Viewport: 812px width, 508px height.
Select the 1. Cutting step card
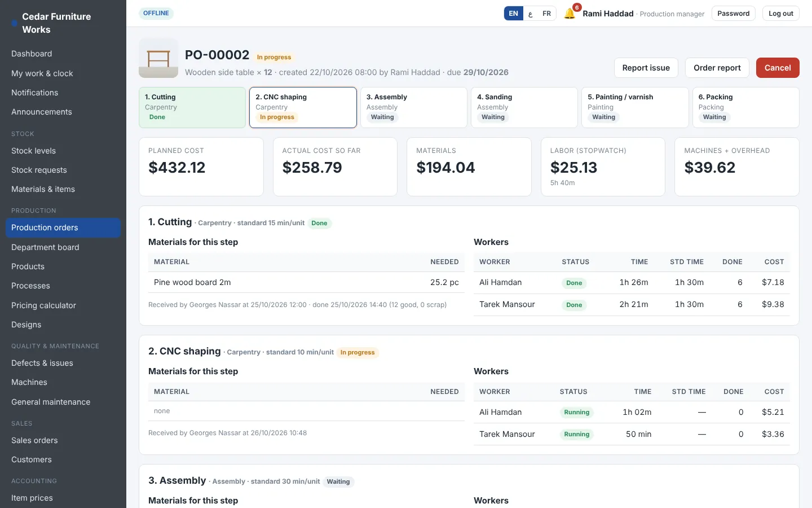pos(192,107)
